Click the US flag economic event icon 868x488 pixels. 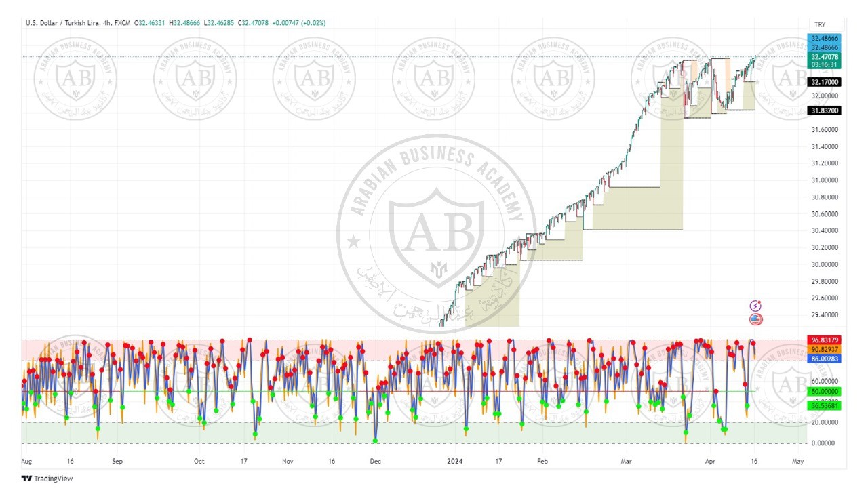tap(755, 319)
